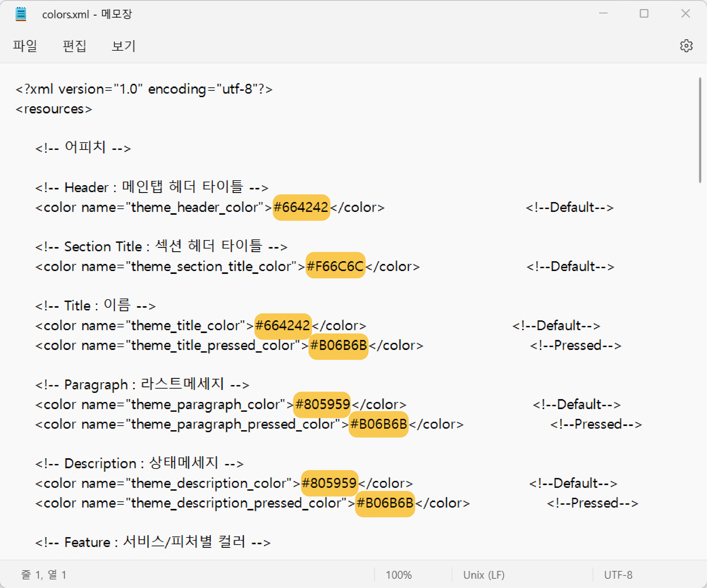Image resolution: width=707 pixels, height=588 pixels.
Task: Open the 편집 menu
Action: 74,46
